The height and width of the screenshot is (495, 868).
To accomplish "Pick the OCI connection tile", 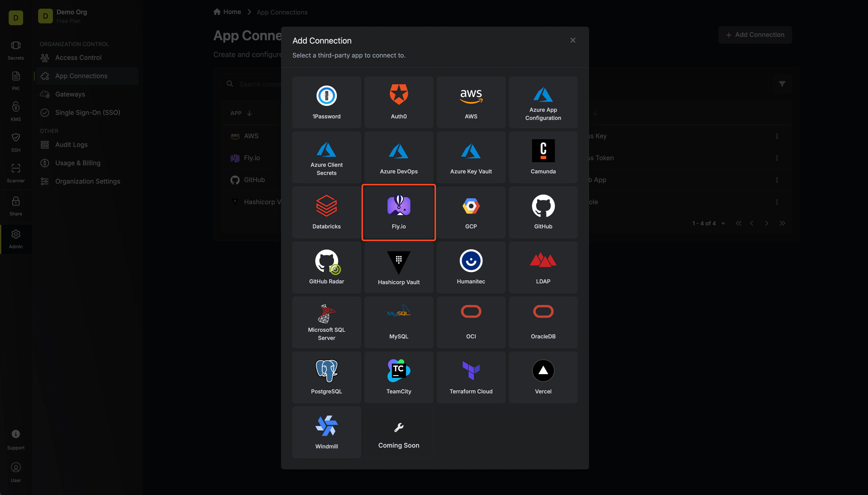I will 471,322.
